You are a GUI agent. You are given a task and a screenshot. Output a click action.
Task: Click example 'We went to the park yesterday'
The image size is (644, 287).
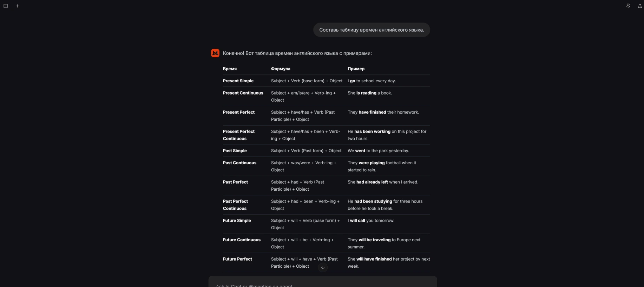click(x=378, y=151)
